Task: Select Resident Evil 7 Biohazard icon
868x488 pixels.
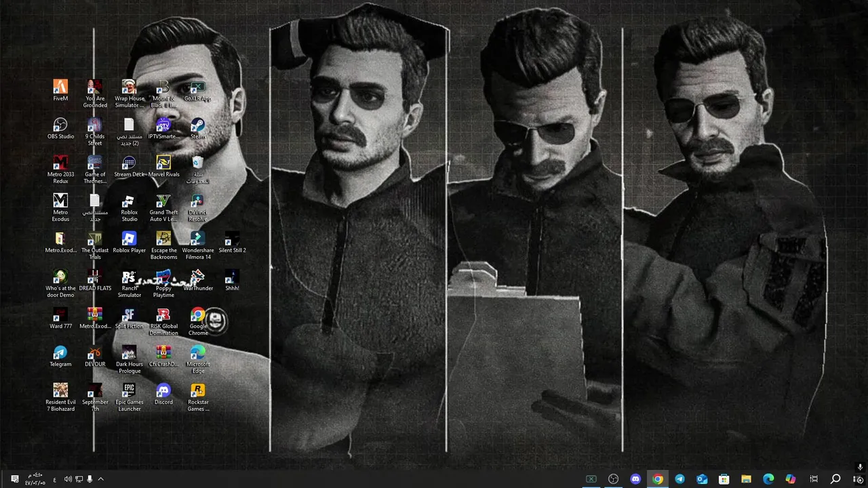Action: click(60, 397)
